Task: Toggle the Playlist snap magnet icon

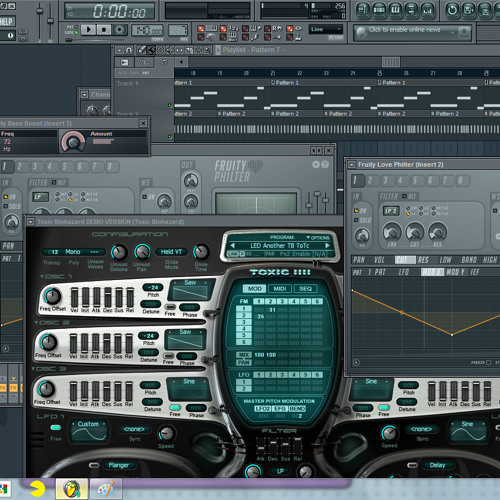Action: [129, 50]
